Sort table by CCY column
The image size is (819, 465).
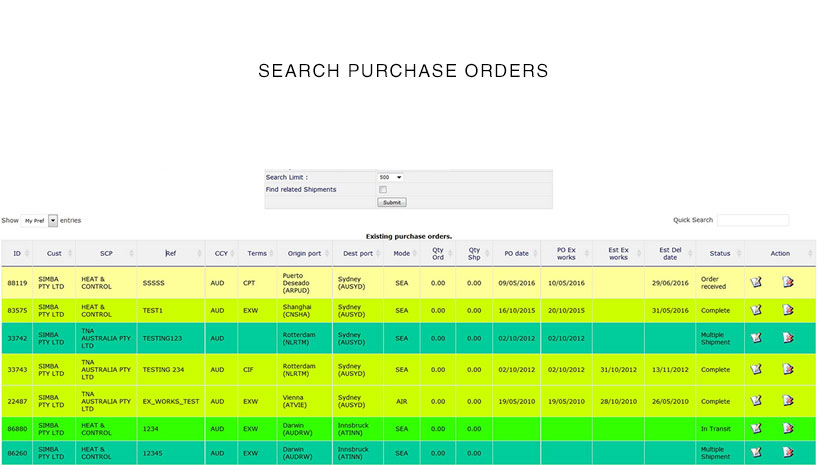(x=221, y=253)
